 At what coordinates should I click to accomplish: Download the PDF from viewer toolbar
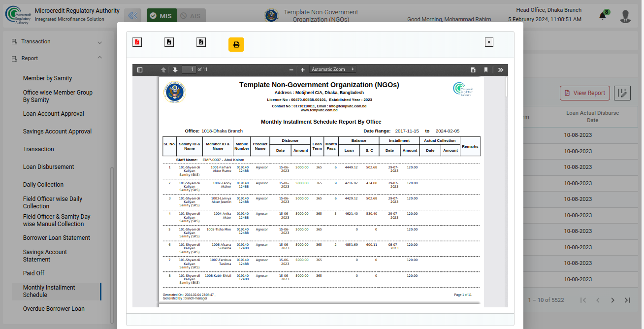click(473, 70)
